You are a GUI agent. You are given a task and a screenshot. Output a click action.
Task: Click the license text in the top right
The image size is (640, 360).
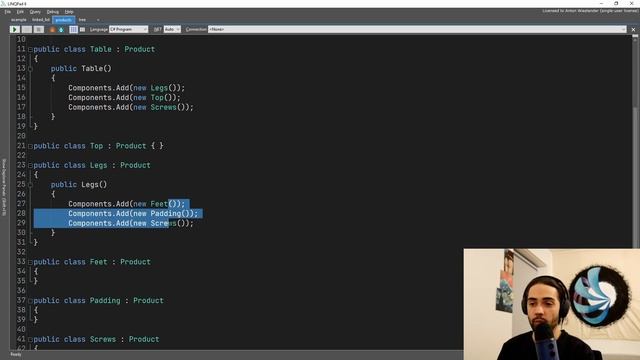590,11
